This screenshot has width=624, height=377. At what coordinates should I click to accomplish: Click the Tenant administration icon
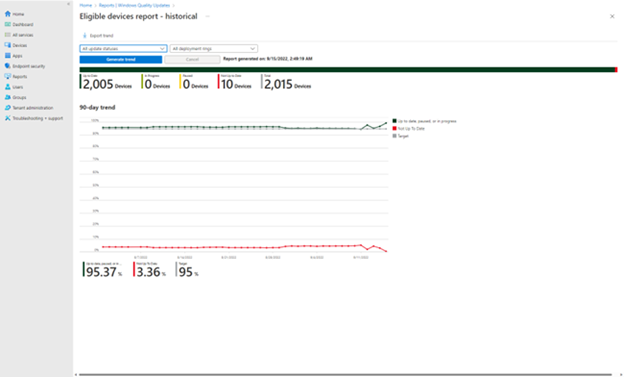(x=8, y=108)
